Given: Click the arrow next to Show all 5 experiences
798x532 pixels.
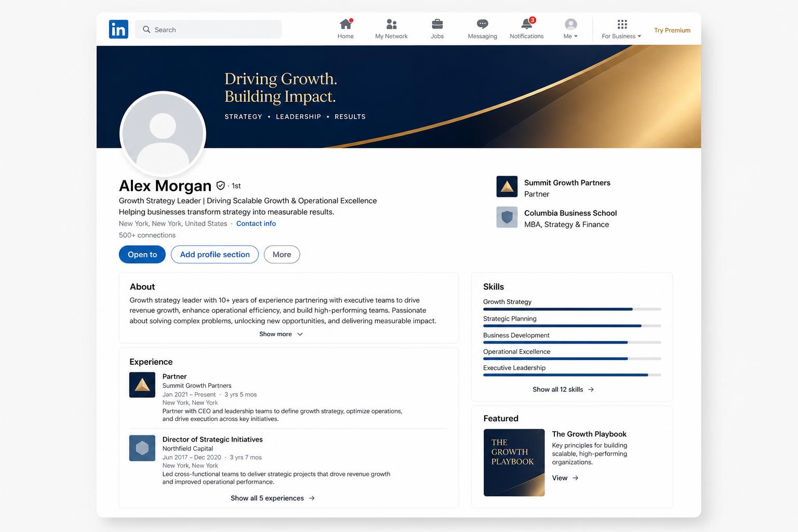Looking at the screenshot, I should tap(312, 498).
